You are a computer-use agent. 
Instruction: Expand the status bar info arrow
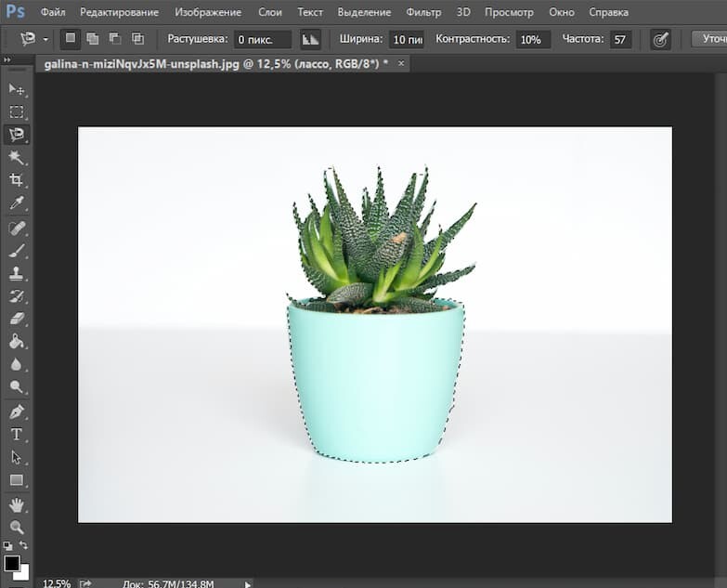247,583
